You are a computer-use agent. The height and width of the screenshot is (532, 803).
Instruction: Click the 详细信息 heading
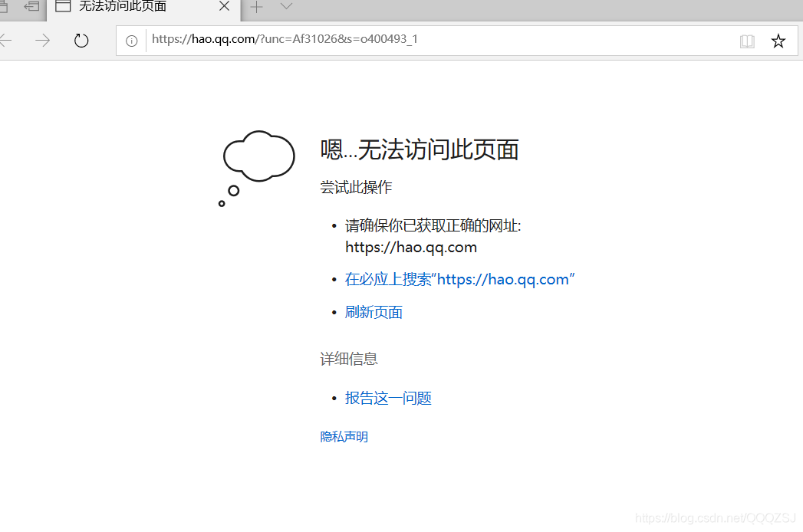point(349,359)
